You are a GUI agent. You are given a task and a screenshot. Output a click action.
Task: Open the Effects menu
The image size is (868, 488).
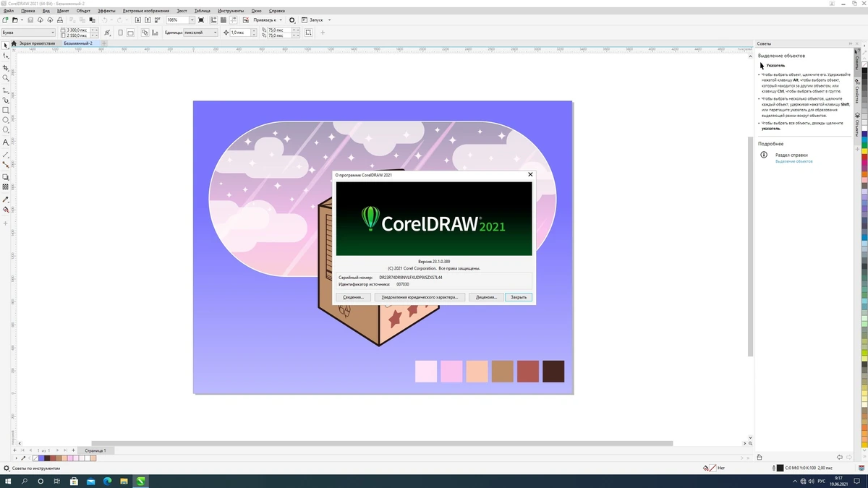tap(106, 12)
